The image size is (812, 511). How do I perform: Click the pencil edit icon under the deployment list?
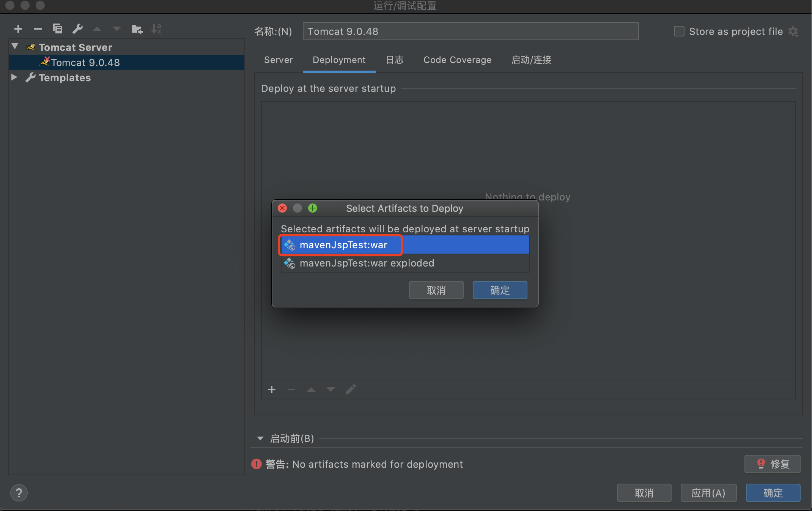351,389
